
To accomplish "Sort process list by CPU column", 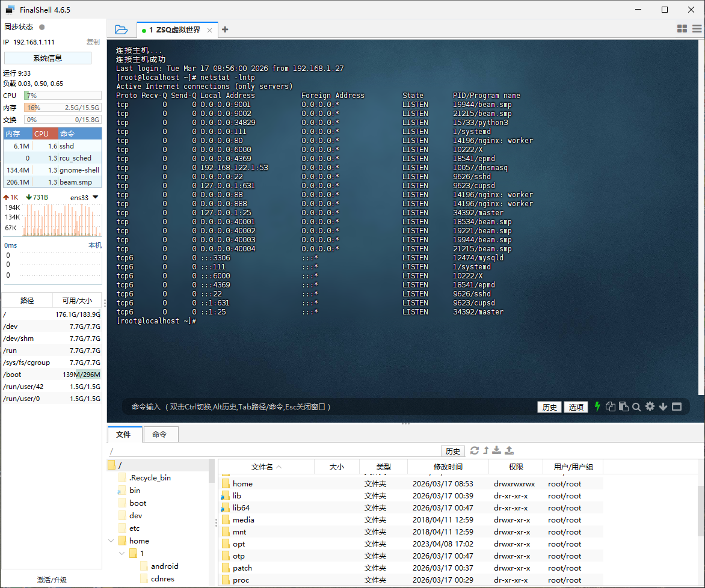I will [45, 133].
